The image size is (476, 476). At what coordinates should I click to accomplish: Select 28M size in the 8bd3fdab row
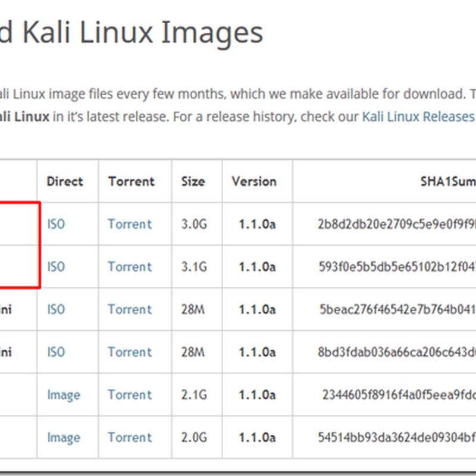[193, 352]
